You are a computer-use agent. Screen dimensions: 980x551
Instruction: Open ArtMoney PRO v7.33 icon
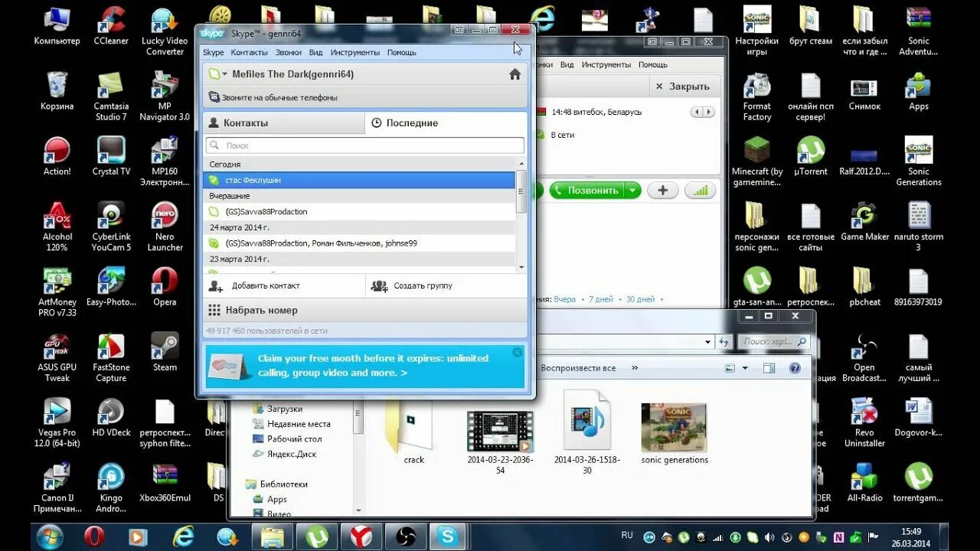point(57,292)
